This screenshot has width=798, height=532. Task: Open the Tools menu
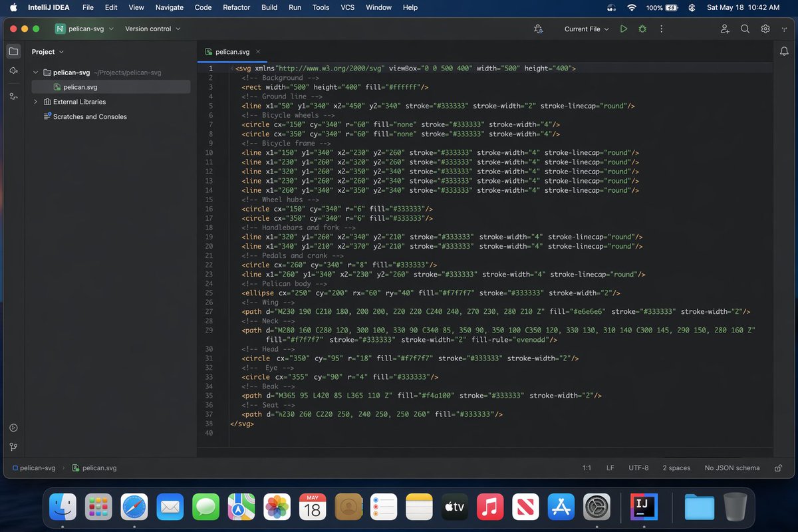point(321,7)
